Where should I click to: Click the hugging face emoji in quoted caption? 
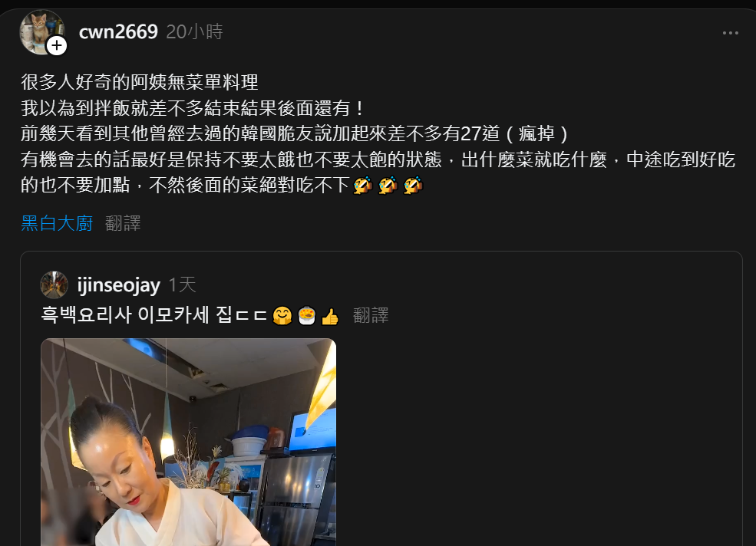click(x=282, y=316)
